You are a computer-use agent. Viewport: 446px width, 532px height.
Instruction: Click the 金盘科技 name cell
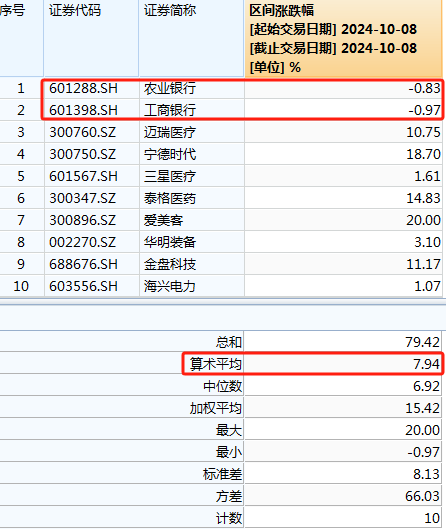(192, 264)
